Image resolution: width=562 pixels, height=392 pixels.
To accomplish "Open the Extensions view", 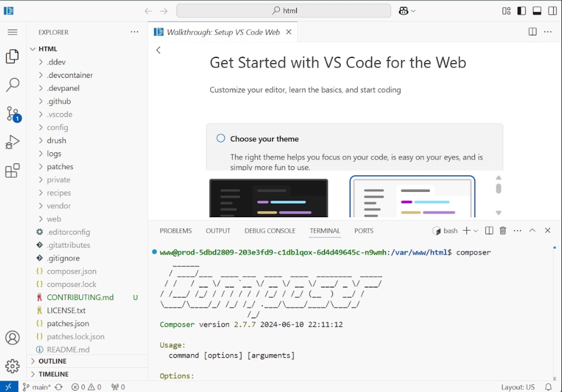I will (x=13, y=170).
